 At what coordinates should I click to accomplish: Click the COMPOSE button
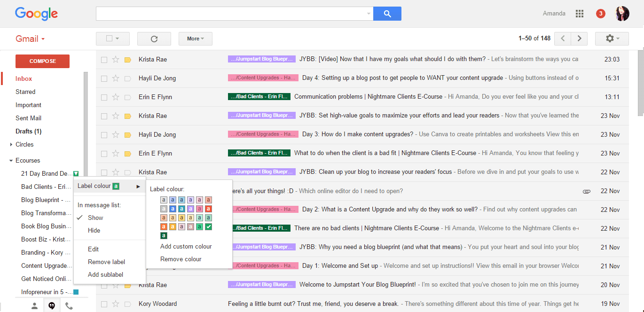42,61
